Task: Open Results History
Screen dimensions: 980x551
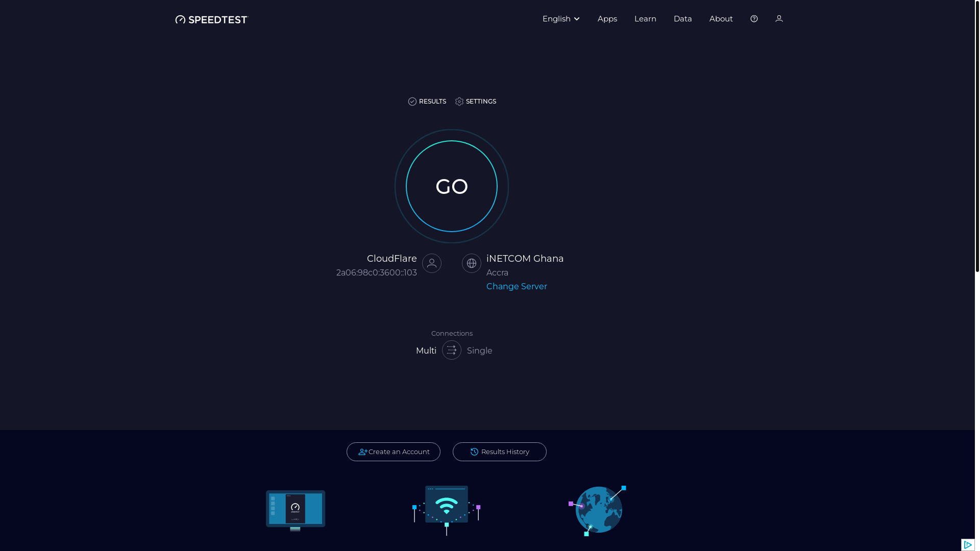Action: click(x=500, y=452)
